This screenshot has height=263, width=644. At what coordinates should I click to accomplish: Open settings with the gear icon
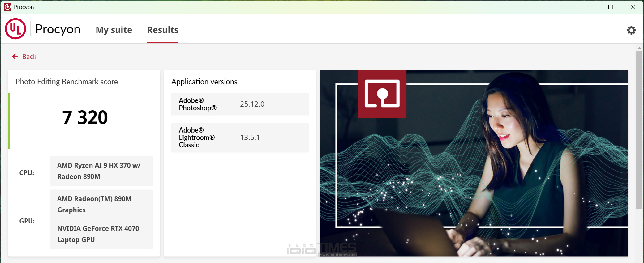point(631,30)
